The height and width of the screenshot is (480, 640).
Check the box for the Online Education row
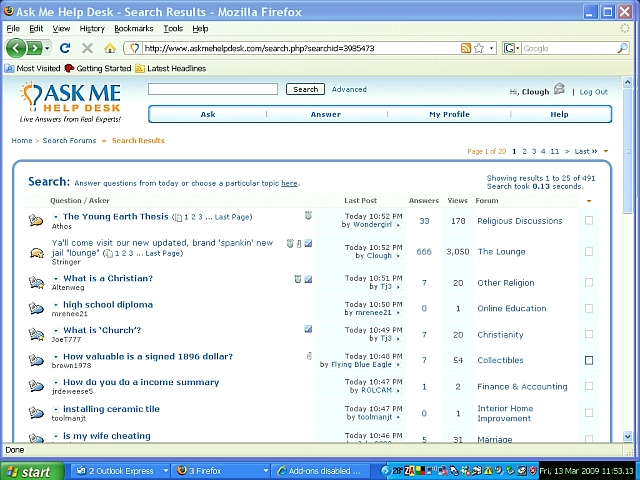click(x=589, y=308)
